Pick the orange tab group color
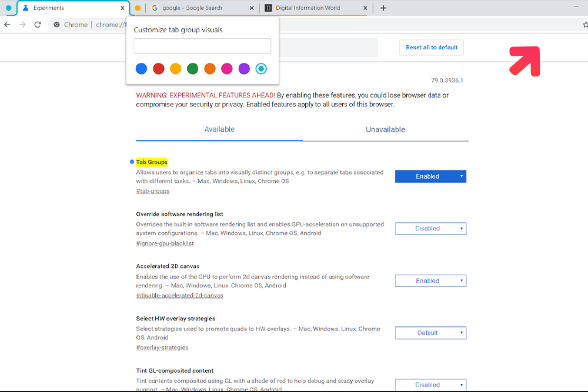 [210, 69]
